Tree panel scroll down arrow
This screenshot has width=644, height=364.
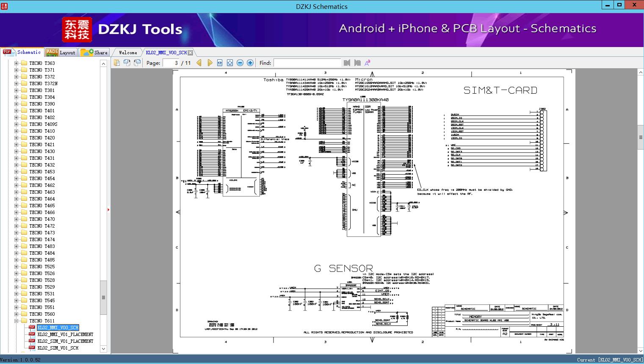tap(103, 349)
